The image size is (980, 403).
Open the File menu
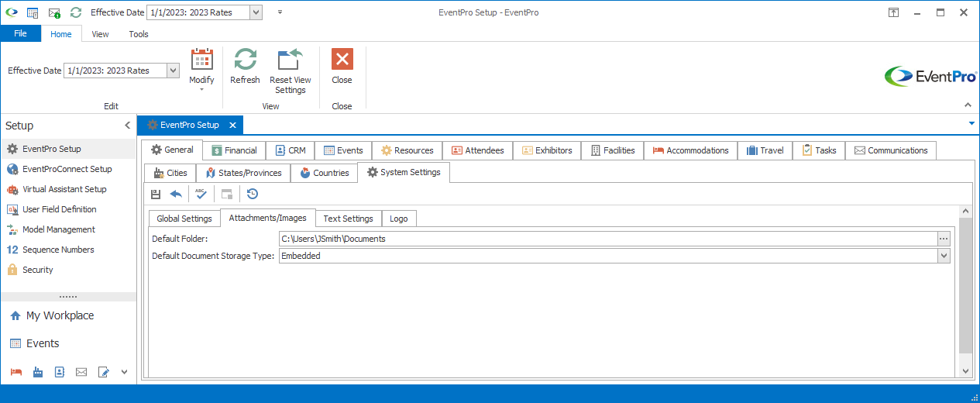click(x=20, y=34)
